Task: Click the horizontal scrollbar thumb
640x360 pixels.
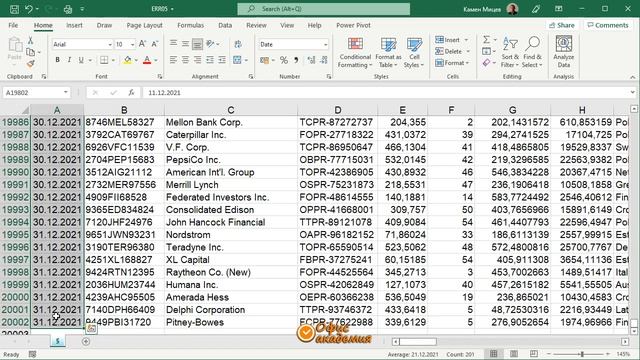Action: tap(418, 342)
